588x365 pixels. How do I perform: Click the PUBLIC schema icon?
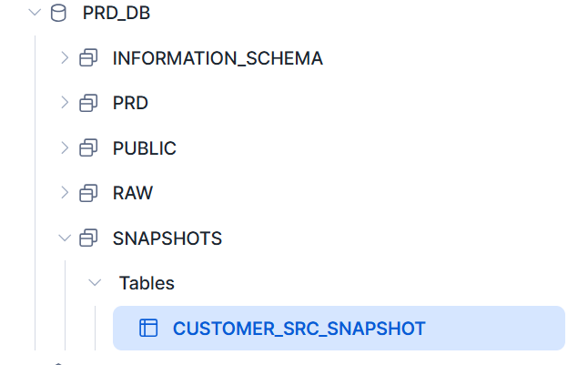pos(88,147)
